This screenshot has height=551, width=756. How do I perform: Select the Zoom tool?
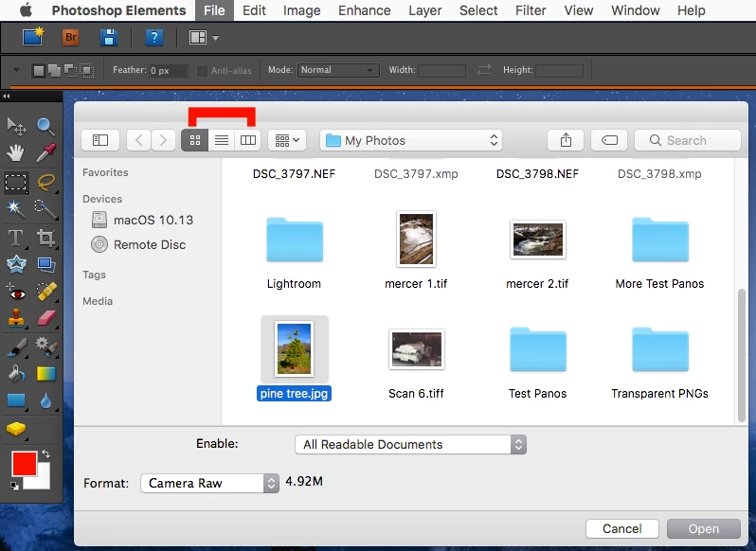(x=45, y=126)
